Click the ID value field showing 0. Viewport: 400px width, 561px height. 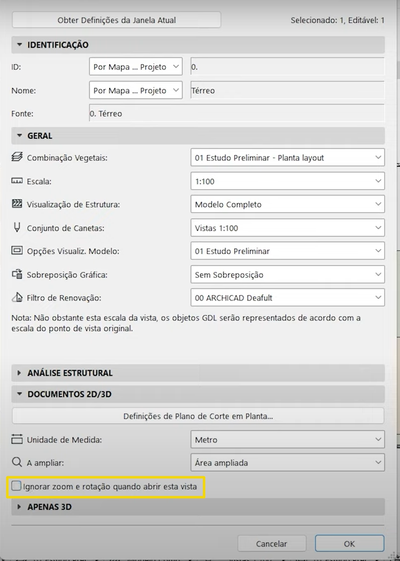click(287, 67)
